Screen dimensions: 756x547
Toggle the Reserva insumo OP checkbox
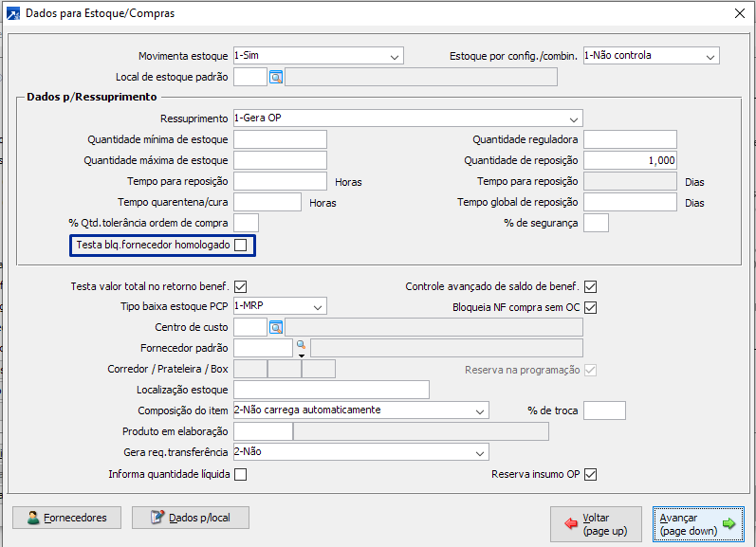(590, 475)
